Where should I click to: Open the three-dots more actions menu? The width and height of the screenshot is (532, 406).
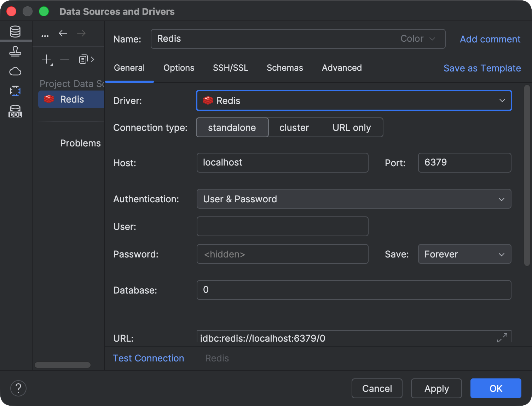point(45,36)
